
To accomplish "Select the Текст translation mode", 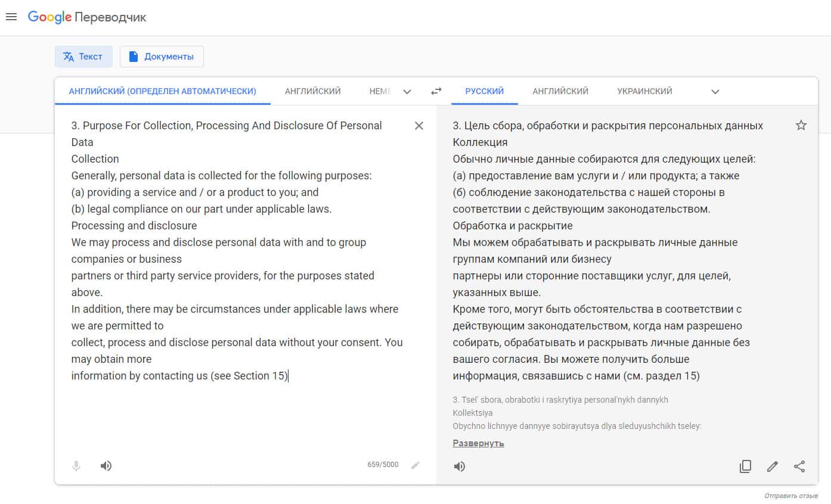I will tap(83, 57).
